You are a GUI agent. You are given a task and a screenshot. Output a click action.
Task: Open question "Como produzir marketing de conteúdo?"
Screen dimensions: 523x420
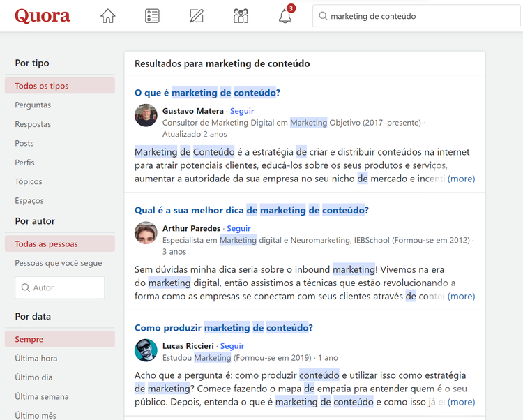(224, 328)
